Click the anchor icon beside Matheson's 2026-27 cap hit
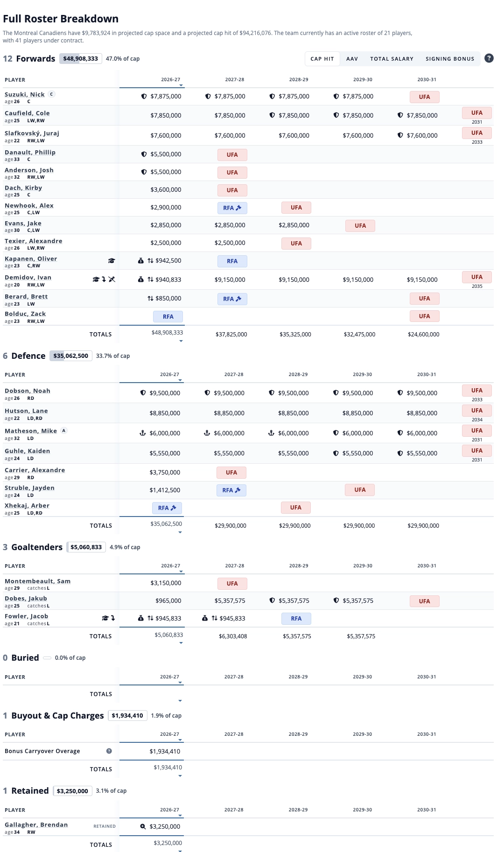The width and height of the screenshot is (504, 852). point(143,433)
